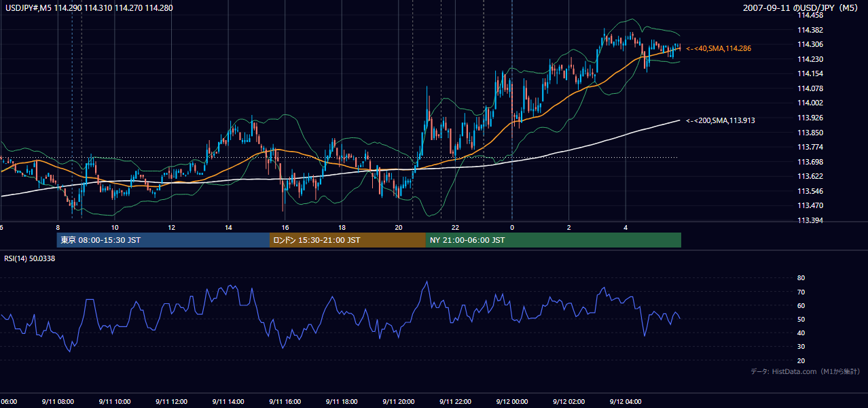Click hour tick 16 under price chart
Image resolution: width=868 pixels, height=408 pixels.
tap(285, 227)
